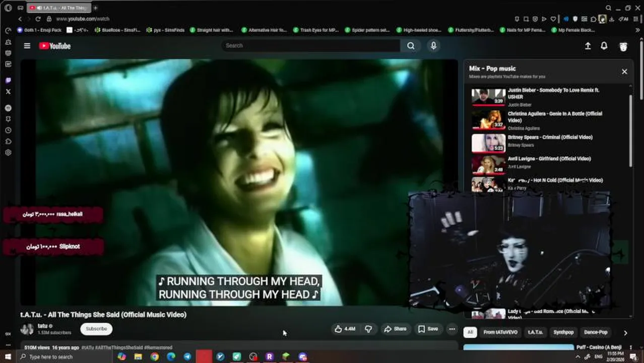The height and width of the screenshot is (363, 644).
Task: Open the High-heeled shoe... bookmark
Action: (419, 30)
